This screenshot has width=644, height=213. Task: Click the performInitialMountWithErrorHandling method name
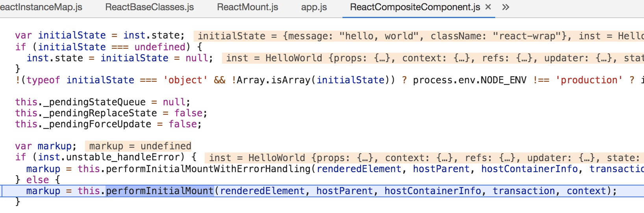pos(208,169)
